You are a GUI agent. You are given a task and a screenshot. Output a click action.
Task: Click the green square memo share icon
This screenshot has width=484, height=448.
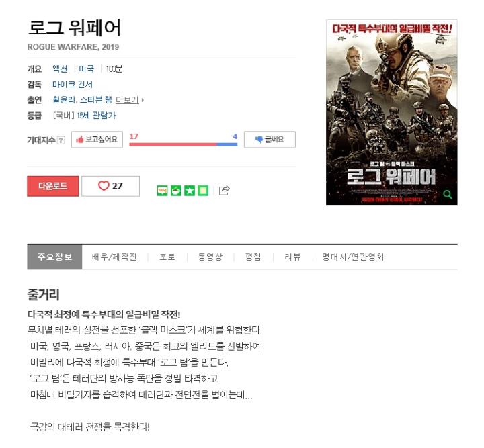(203, 191)
